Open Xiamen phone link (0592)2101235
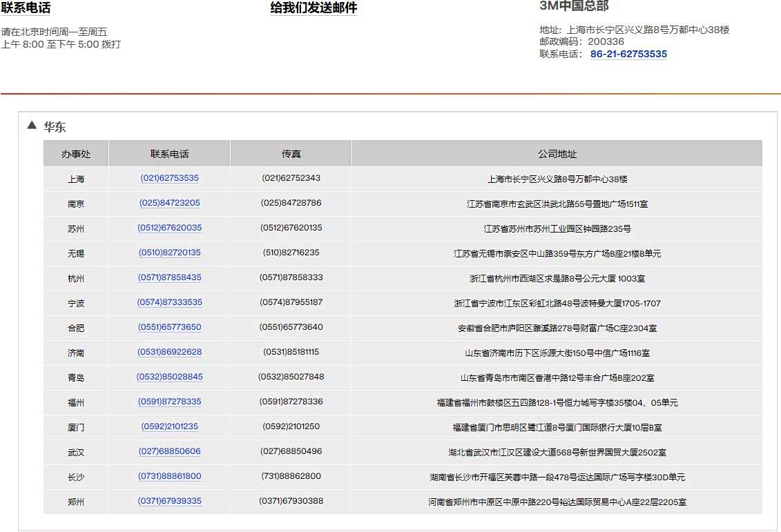The image size is (781, 532). (x=169, y=426)
